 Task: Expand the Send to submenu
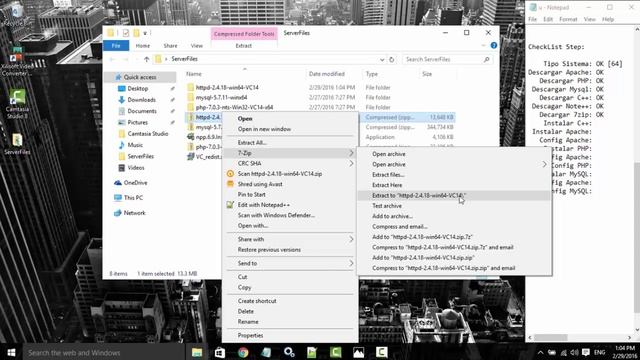pos(351,264)
